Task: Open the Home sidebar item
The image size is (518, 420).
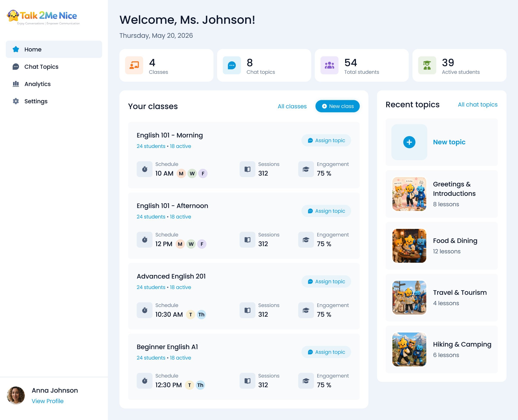Action: [54, 49]
